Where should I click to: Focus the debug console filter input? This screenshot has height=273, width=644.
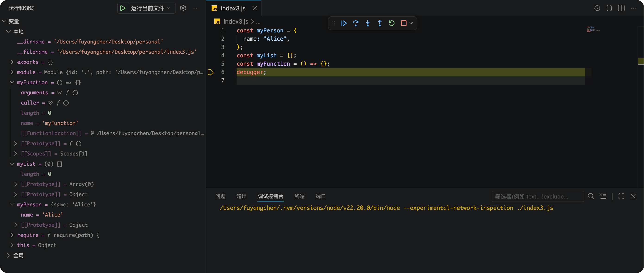pos(538,197)
